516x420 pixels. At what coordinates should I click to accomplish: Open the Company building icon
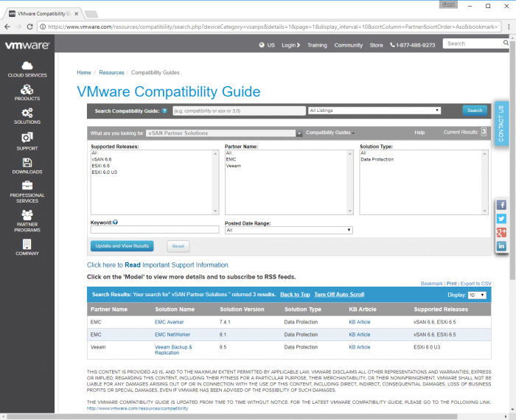27,244
